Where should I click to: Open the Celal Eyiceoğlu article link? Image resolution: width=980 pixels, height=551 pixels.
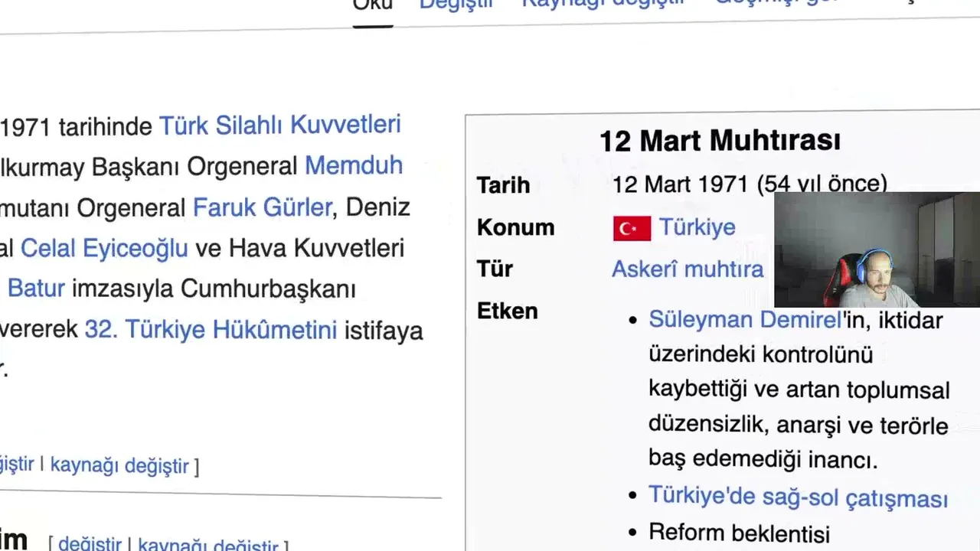[x=104, y=249]
